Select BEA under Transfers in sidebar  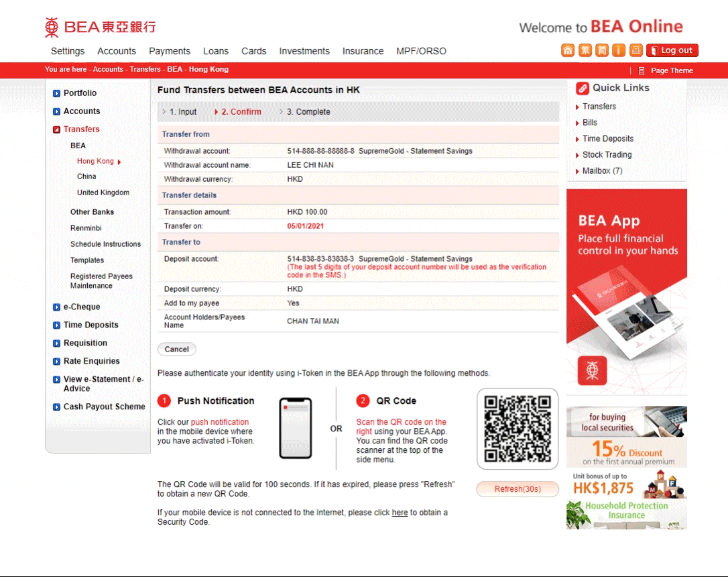[78, 146]
